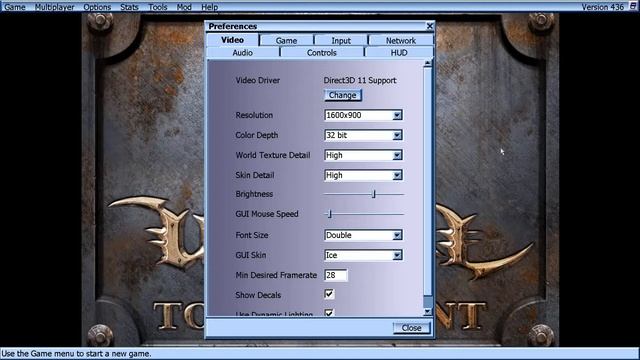Click the Video Driver label
The image size is (640, 360).
tap(258, 80)
